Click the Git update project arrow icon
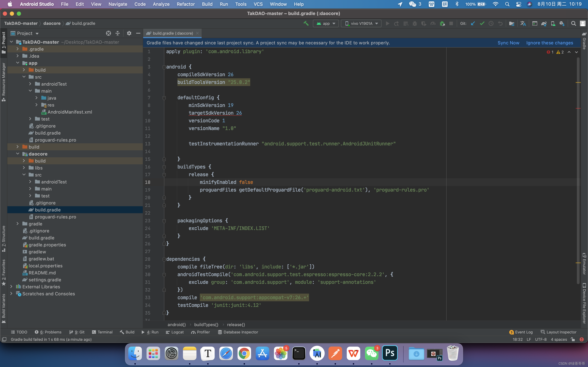This screenshot has width=588, height=367. (473, 23)
